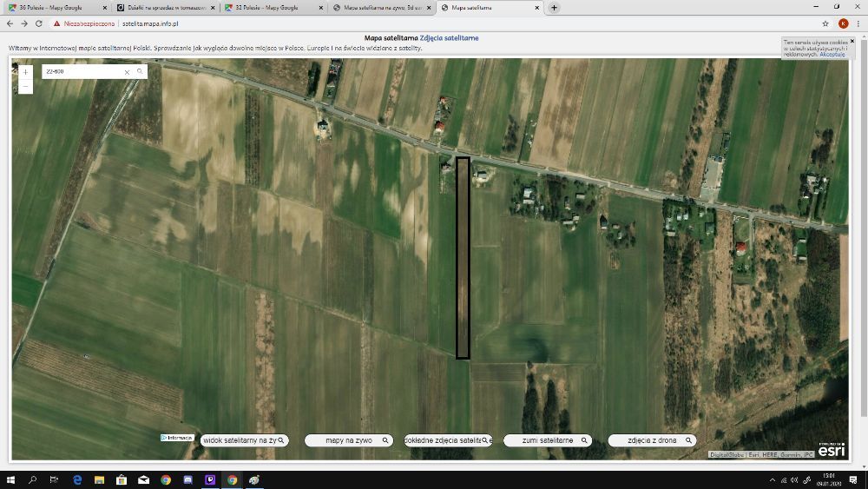The height and width of the screenshot is (489, 868).
Task: Open Microsoft Store from the taskbar
Action: click(122, 479)
